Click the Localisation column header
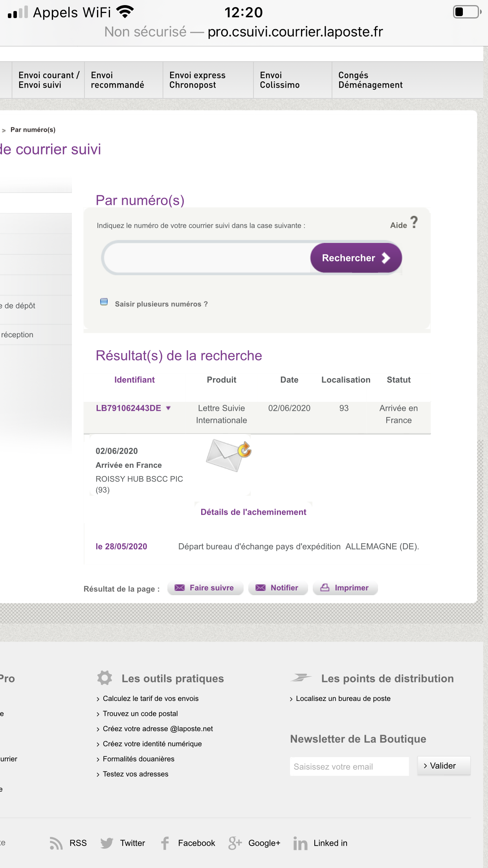The width and height of the screenshot is (488, 868). tap(346, 380)
